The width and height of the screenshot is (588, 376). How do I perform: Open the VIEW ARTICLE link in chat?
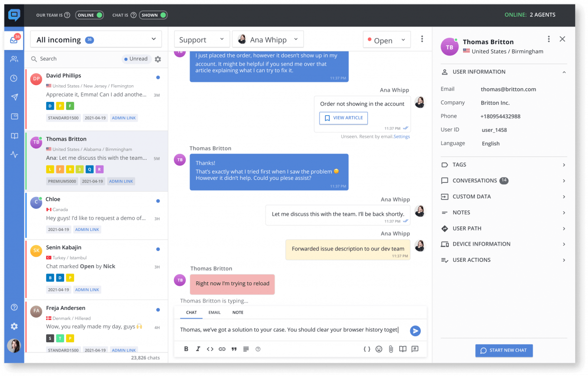(x=343, y=118)
